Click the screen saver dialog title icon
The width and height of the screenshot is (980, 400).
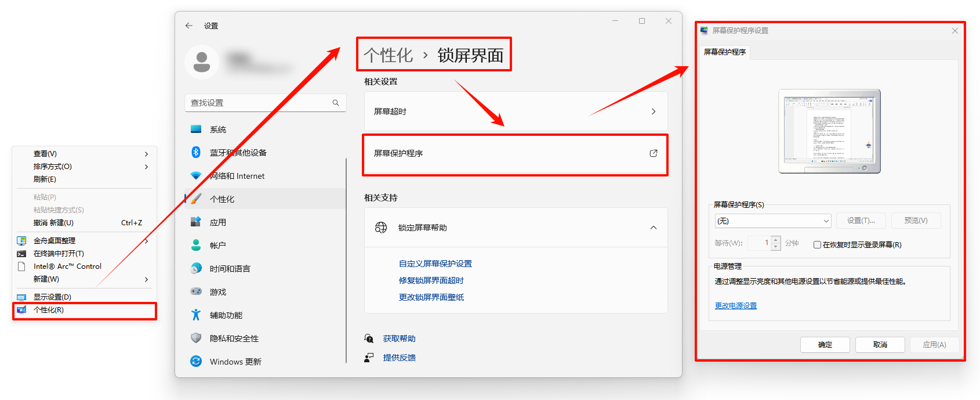704,30
